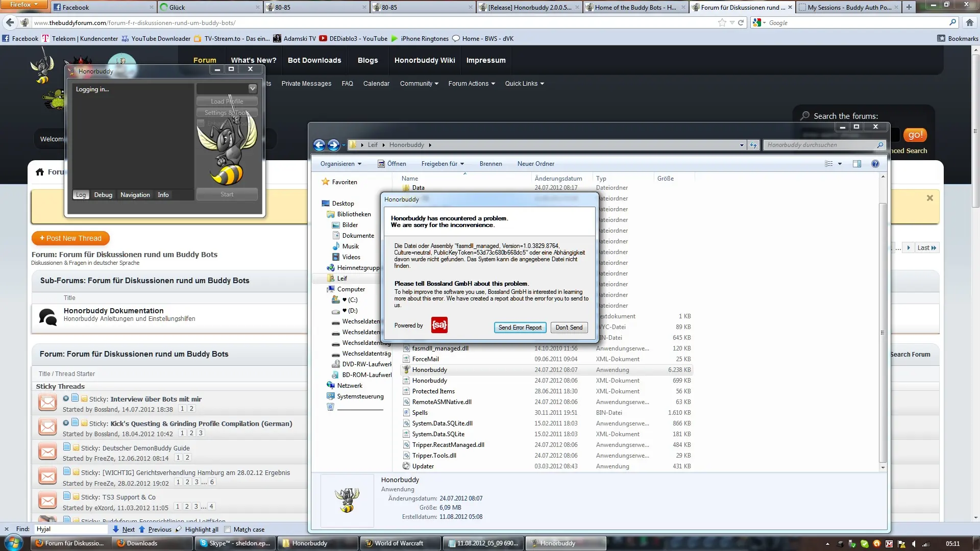Click the Explorer help question mark icon
Image resolution: width=980 pixels, height=551 pixels.
coord(875,164)
